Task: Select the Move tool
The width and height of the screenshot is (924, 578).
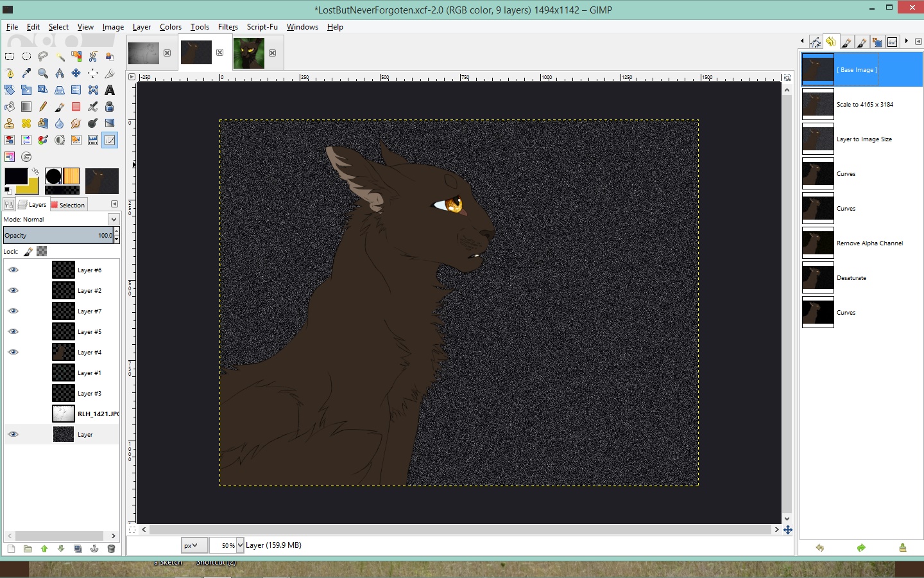Action: (76, 73)
